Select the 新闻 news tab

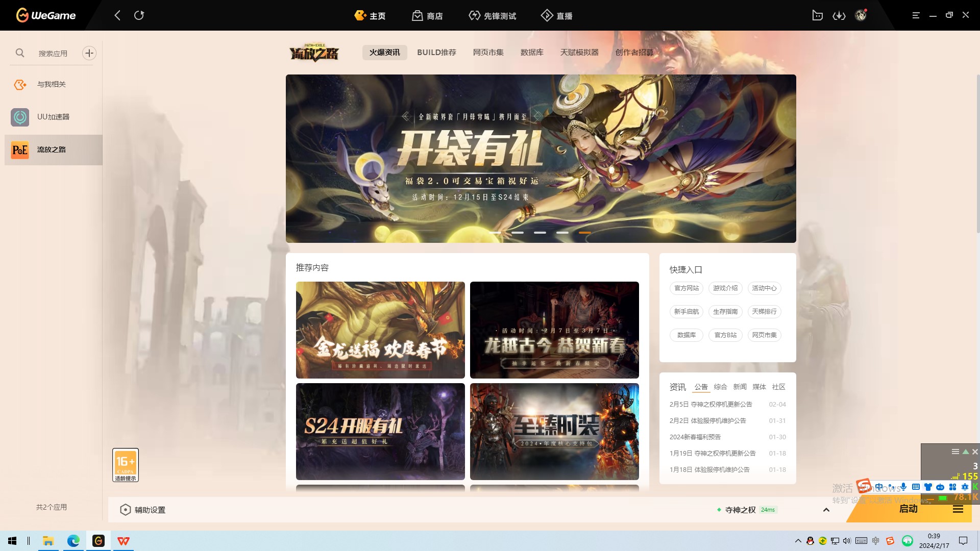pyautogui.click(x=740, y=387)
